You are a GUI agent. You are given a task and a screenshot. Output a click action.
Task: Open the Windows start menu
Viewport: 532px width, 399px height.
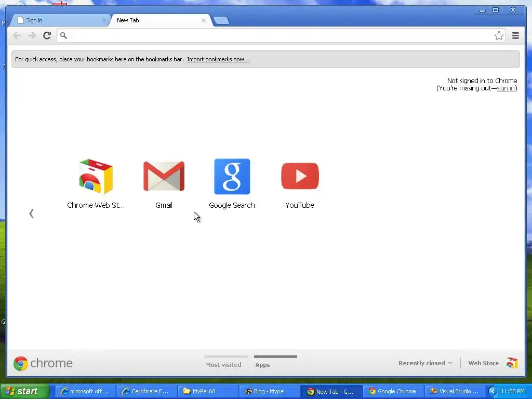point(25,391)
